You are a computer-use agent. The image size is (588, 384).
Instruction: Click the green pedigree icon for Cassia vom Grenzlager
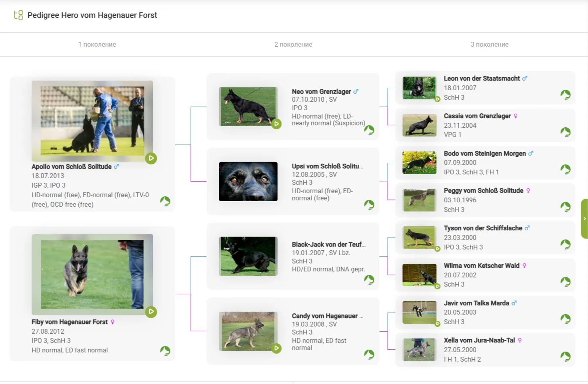[565, 132]
